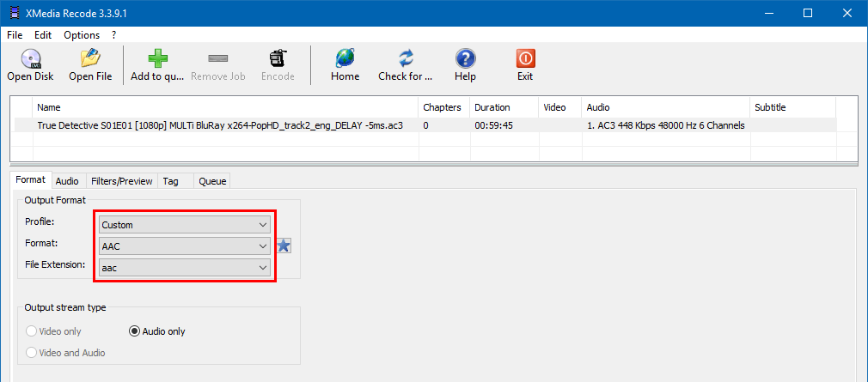Click the Subtitle column header

(792, 107)
